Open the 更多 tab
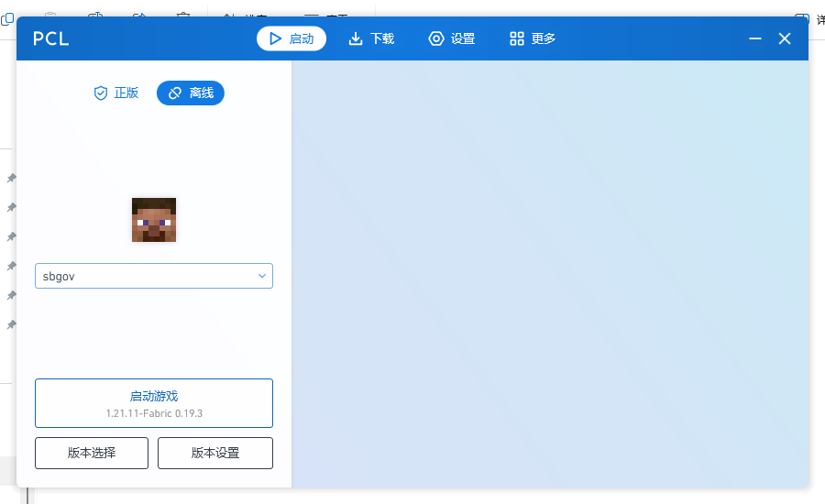 [533, 38]
